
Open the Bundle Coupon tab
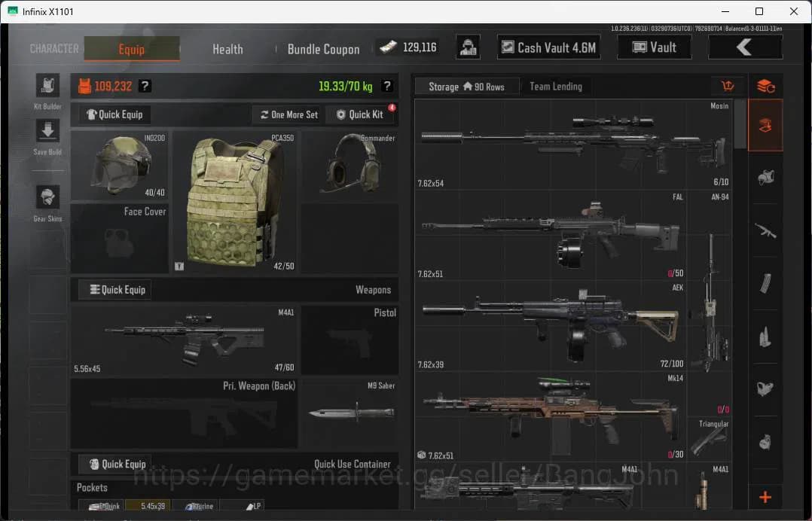[323, 49]
